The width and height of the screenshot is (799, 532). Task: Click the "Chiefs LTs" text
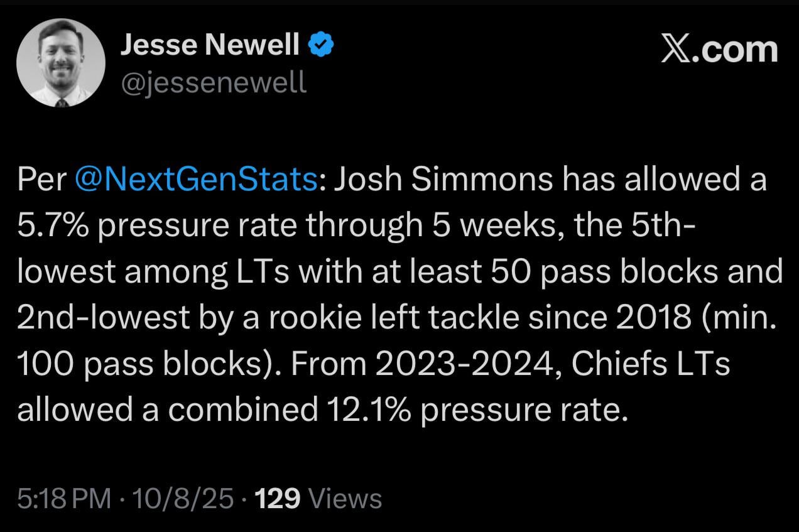click(x=651, y=364)
